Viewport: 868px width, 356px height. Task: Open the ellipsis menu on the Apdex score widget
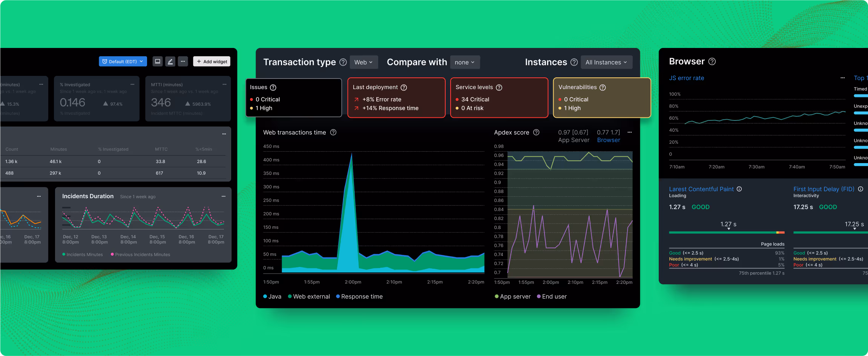point(629,132)
